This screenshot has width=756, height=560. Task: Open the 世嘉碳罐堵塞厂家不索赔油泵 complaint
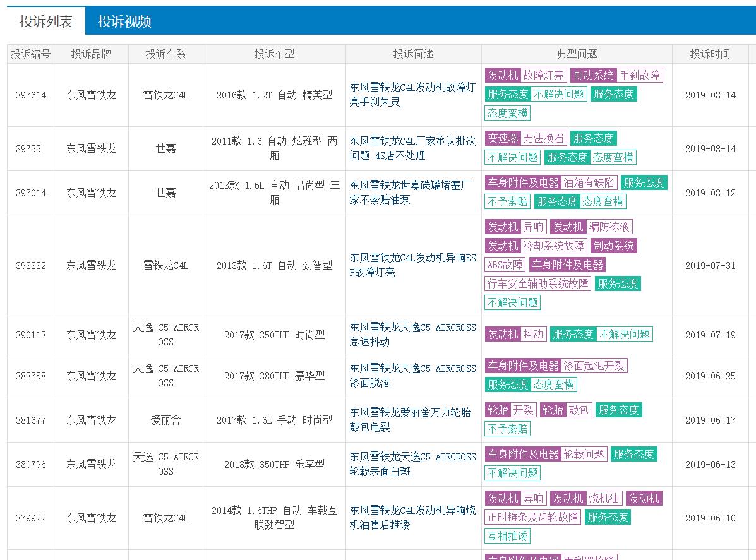pyautogui.click(x=412, y=193)
